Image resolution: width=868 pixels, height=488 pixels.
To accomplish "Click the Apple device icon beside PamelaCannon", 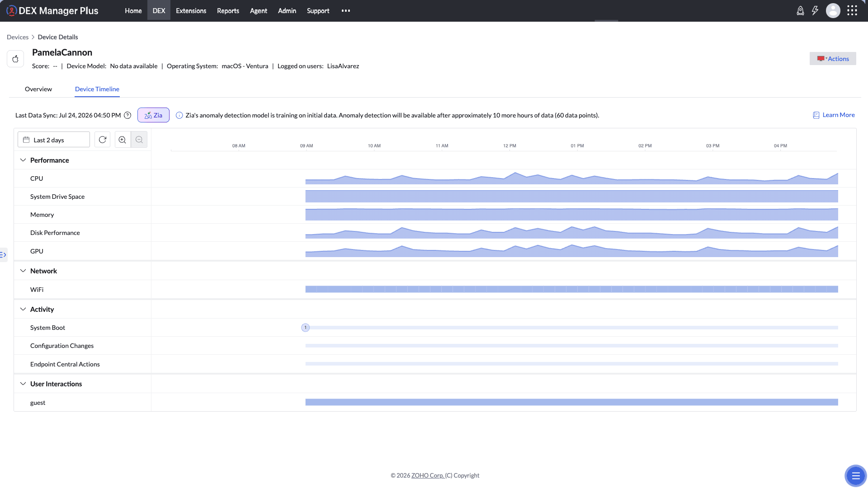I will point(15,59).
